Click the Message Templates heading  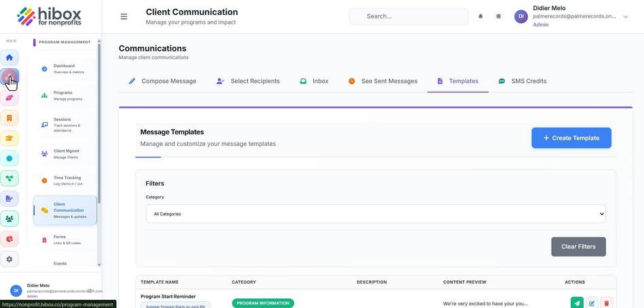click(x=172, y=132)
